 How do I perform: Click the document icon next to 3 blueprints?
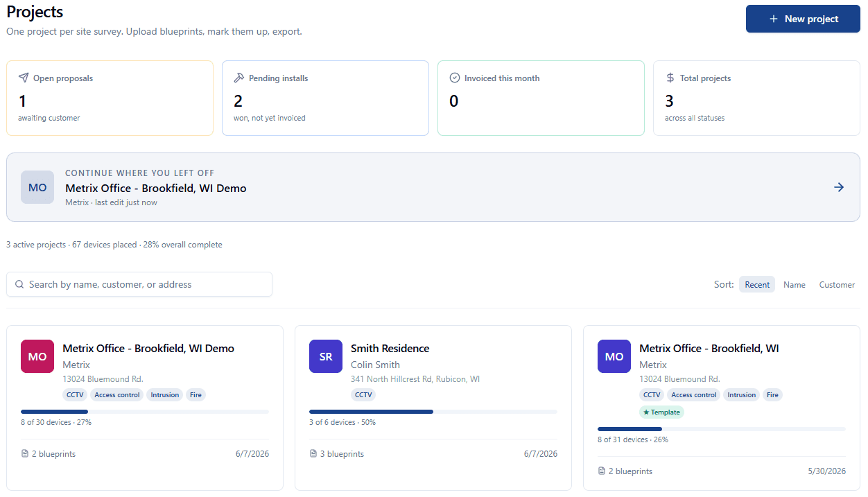[x=313, y=454]
